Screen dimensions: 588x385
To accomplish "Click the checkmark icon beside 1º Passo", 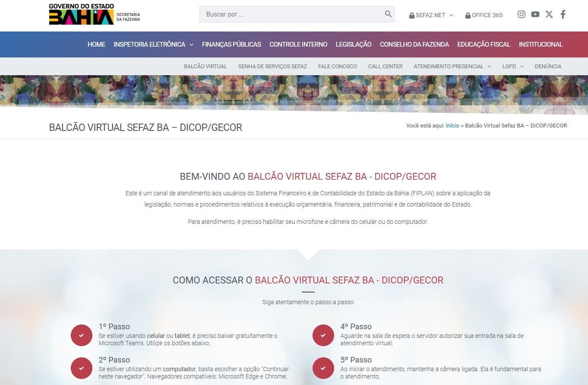I will [81, 335].
